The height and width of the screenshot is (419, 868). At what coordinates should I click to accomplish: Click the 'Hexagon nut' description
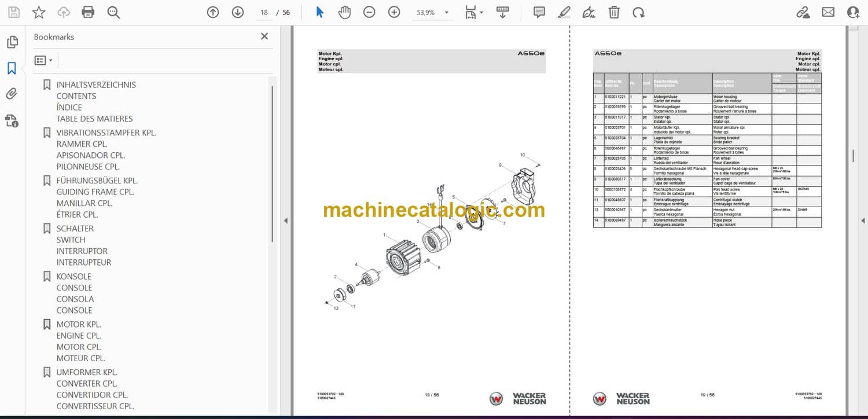coord(724,210)
